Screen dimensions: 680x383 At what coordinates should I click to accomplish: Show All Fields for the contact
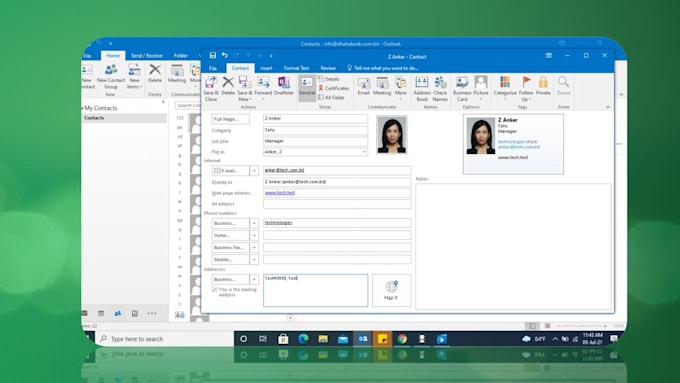click(331, 98)
